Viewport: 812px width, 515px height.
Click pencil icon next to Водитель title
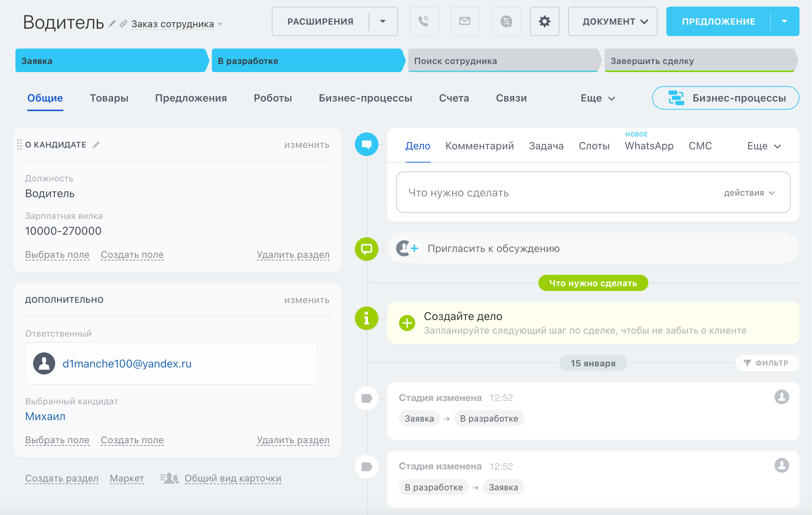112,24
